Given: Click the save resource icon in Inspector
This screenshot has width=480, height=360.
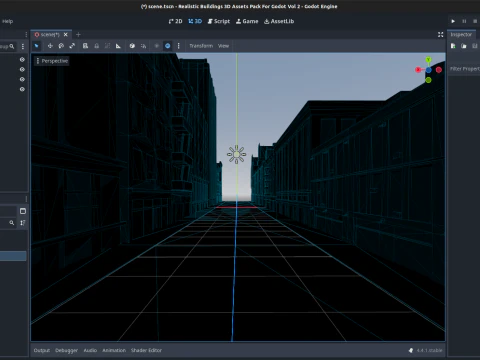Looking at the screenshot, I should pos(475,46).
